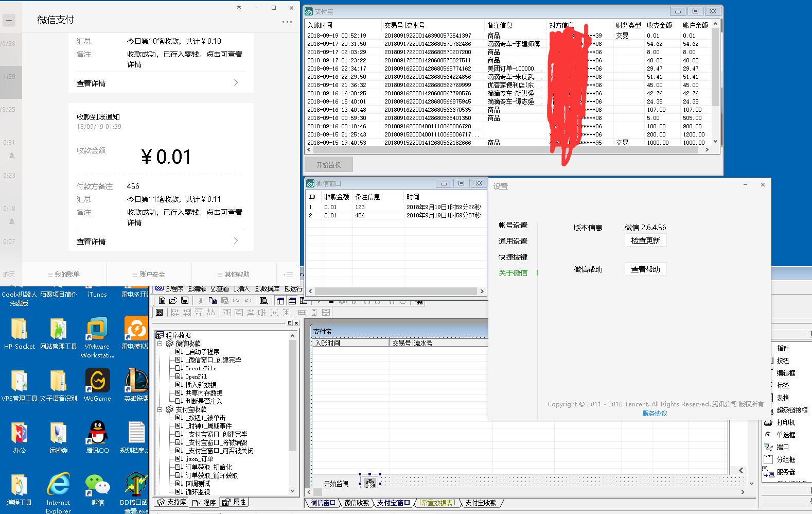This screenshot has height=514, width=812.
Task: Open the WeGame desktop shortcut
Action: [97, 385]
